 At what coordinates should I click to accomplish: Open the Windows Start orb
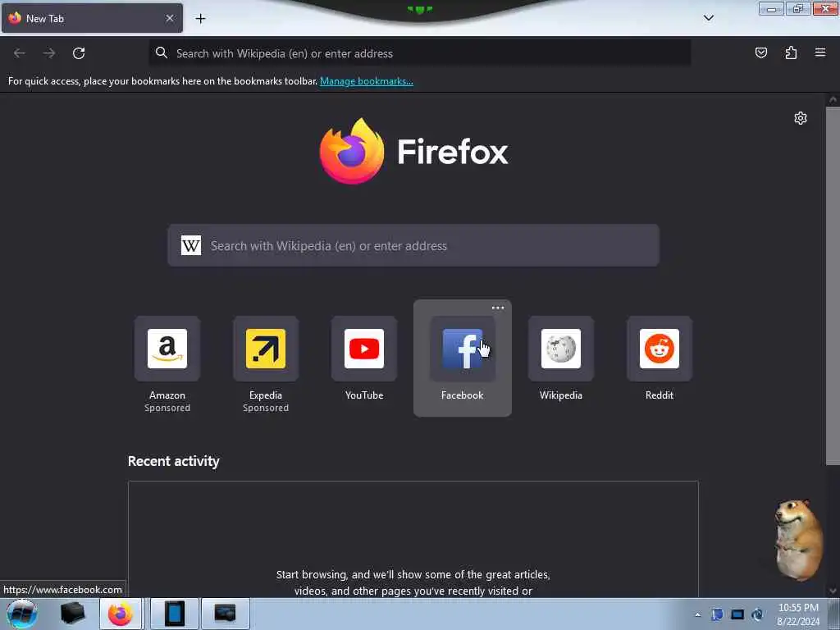[x=22, y=614]
